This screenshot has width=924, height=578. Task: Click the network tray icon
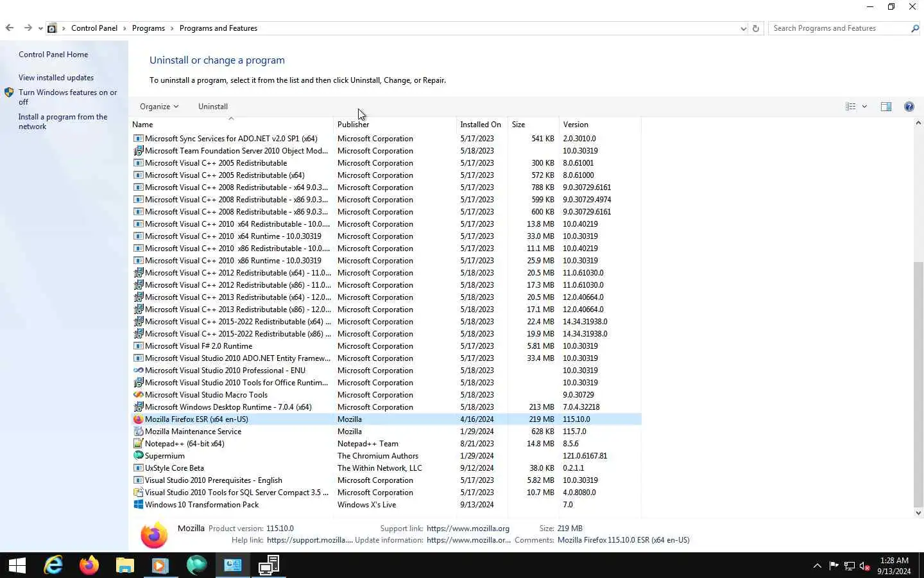pyautogui.click(x=850, y=566)
